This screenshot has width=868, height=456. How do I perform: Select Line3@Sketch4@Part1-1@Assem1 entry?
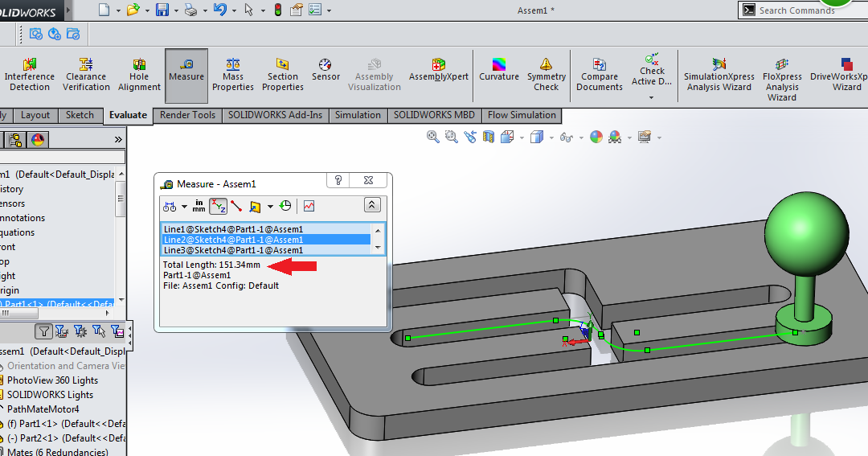click(x=266, y=250)
